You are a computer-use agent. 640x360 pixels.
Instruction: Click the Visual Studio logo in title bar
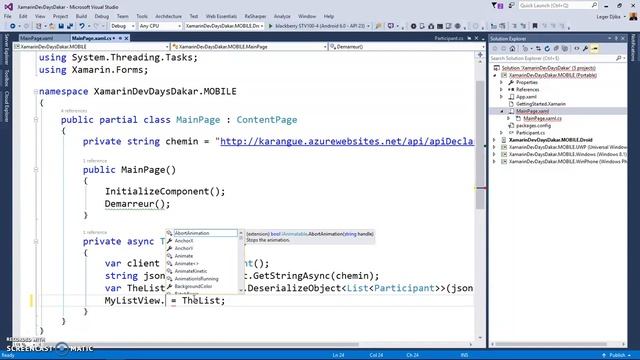coord(8,7)
